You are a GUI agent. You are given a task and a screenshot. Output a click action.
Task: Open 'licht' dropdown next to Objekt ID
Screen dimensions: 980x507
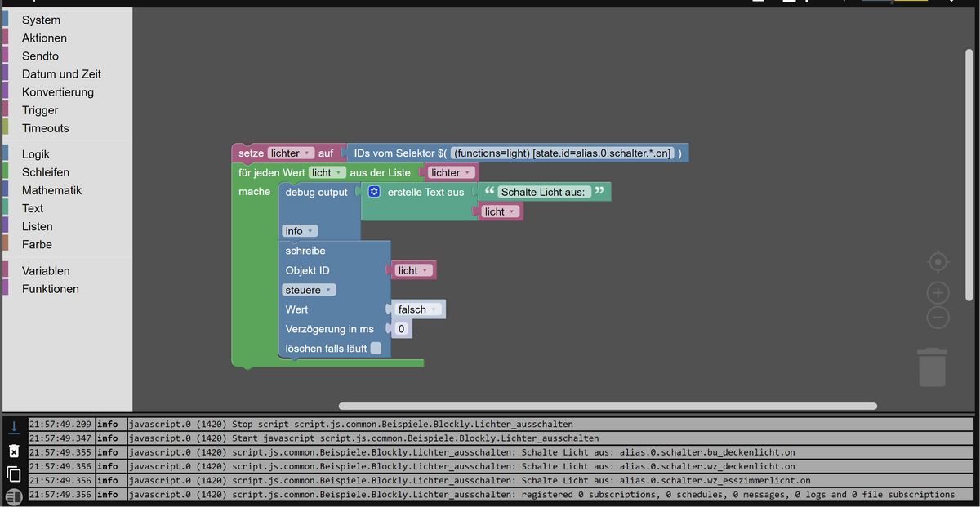click(x=414, y=270)
